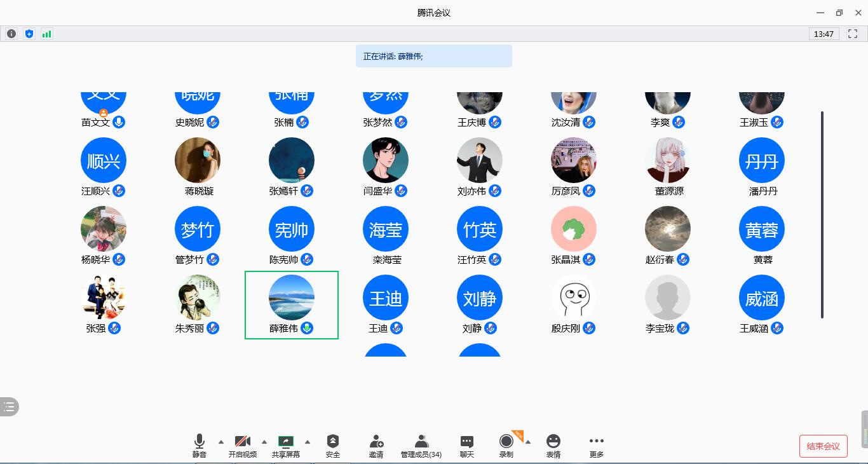Open 管理成员 to manage 34 participants
The width and height of the screenshot is (868, 464).
pos(421,442)
